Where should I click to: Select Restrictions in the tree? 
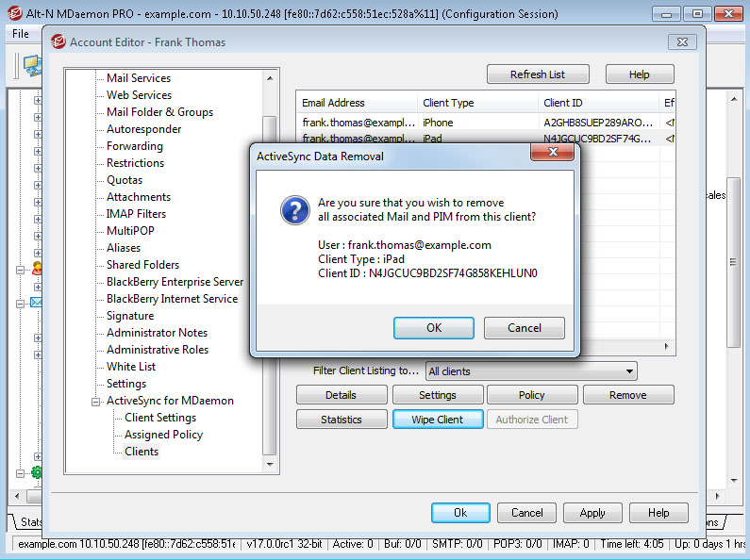135,163
